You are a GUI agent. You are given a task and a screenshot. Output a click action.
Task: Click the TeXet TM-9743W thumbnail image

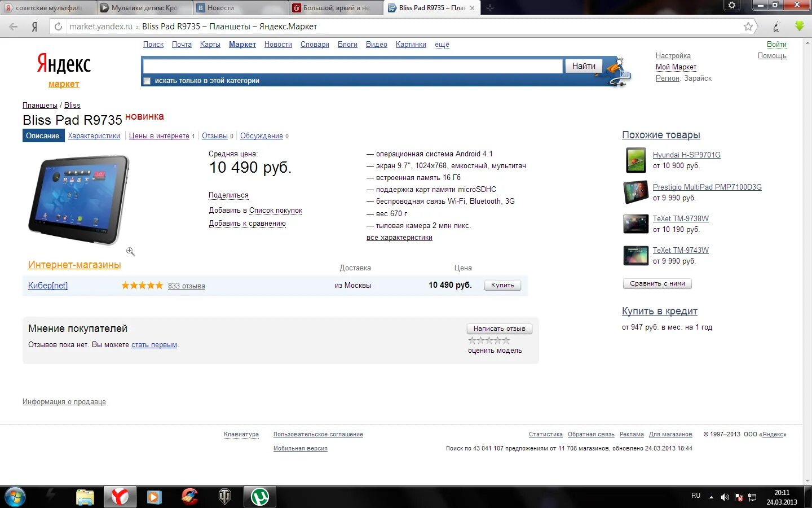point(636,255)
